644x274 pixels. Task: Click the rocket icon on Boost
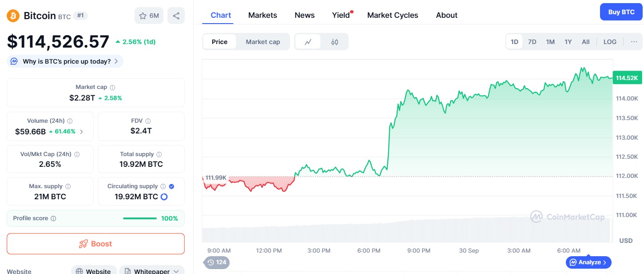83,244
